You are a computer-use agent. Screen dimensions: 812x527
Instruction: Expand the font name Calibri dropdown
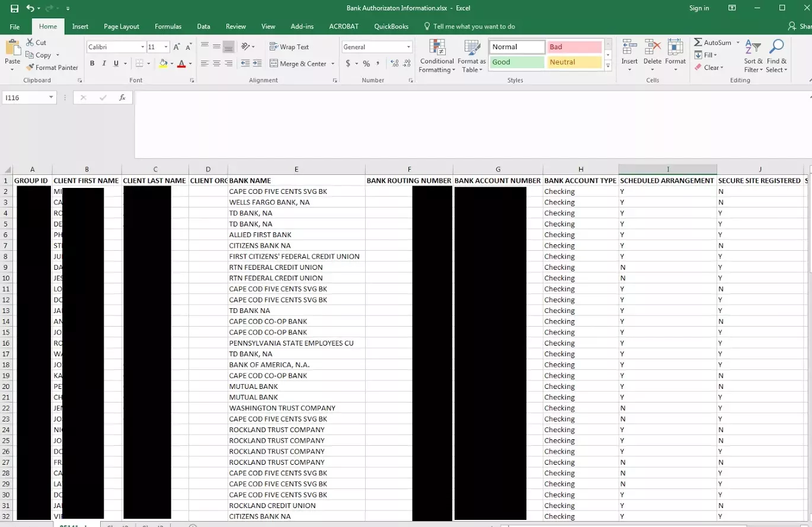(142, 47)
